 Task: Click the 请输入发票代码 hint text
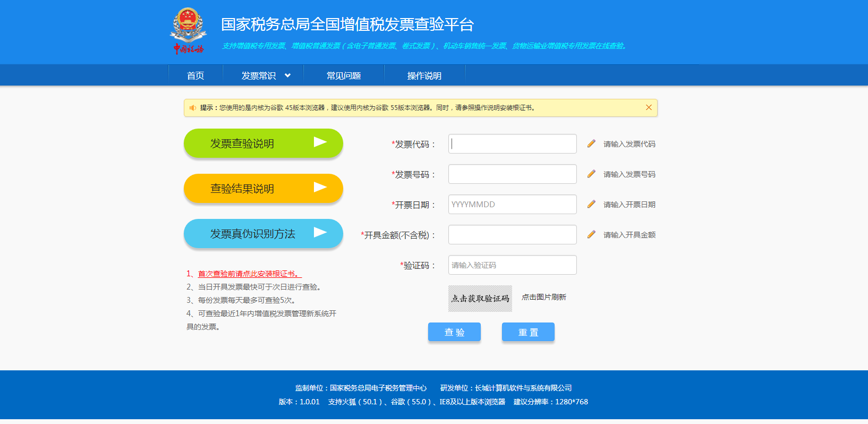(x=629, y=144)
